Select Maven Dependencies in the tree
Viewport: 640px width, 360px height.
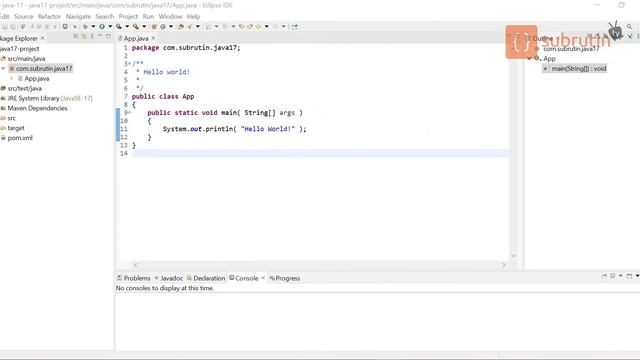coord(34,108)
